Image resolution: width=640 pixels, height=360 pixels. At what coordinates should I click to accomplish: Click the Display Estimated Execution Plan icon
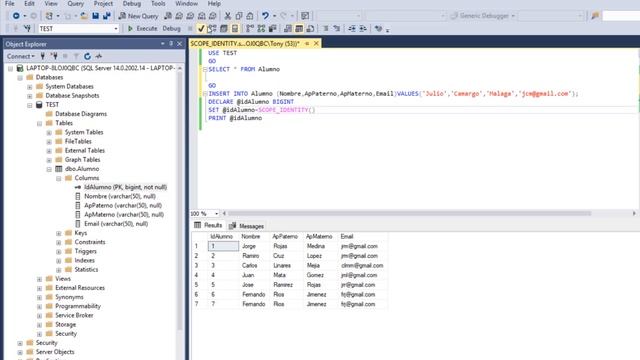tap(212, 29)
